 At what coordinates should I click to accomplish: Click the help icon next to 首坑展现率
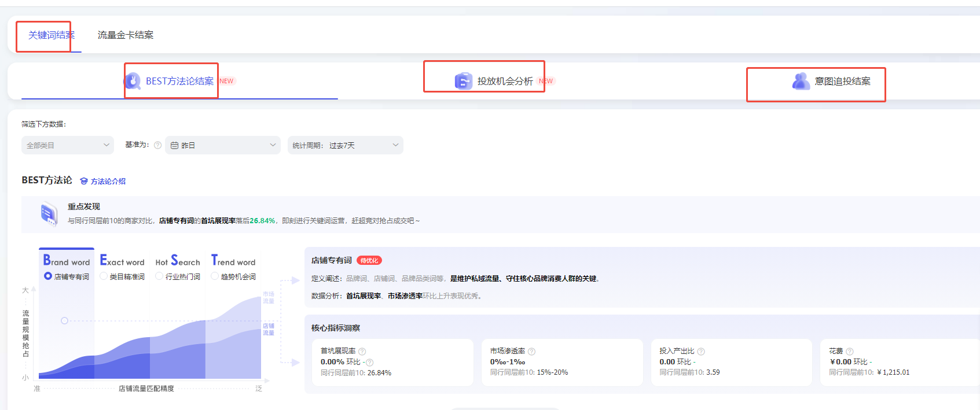[x=362, y=352]
